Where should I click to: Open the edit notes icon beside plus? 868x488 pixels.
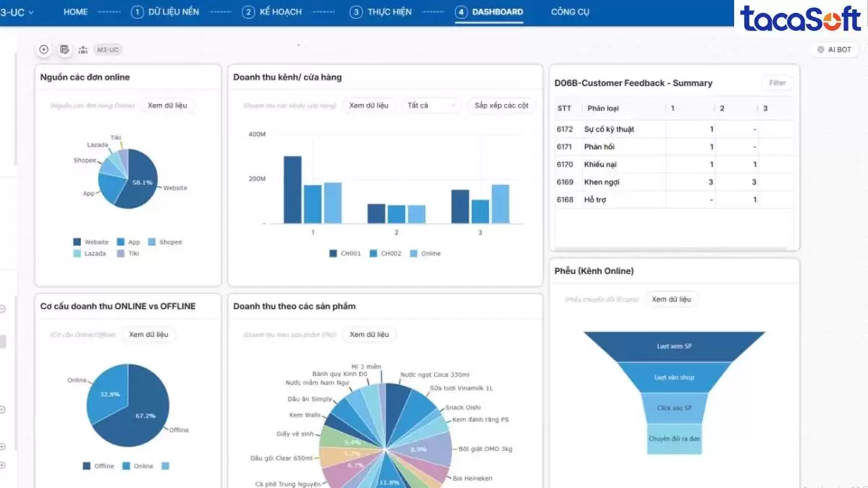click(x=64, y=49)
